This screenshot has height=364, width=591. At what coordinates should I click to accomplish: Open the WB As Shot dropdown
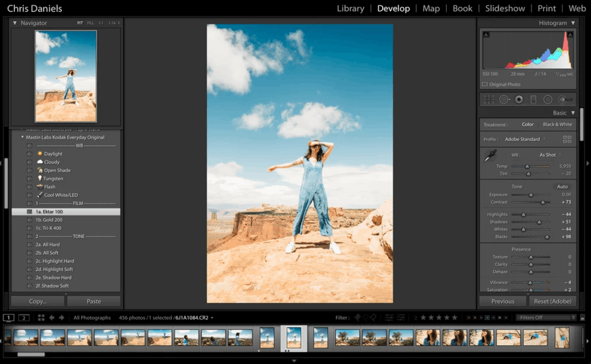[550, 155]
